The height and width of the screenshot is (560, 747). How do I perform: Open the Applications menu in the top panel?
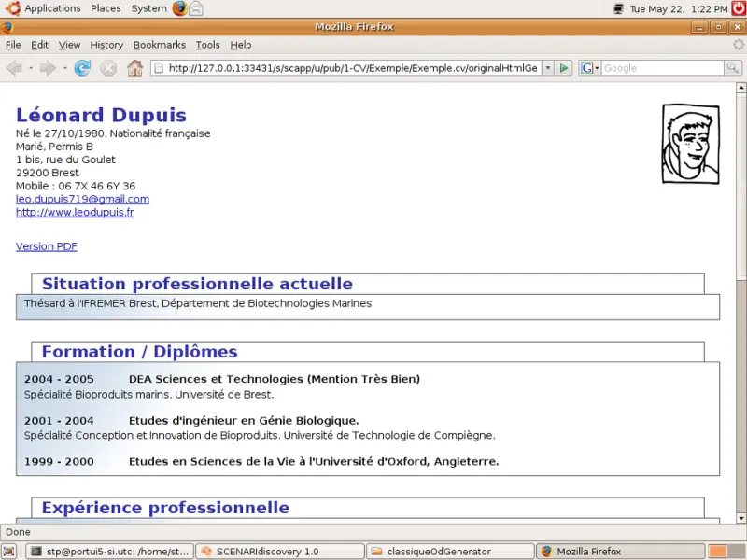tap(52, 8)
